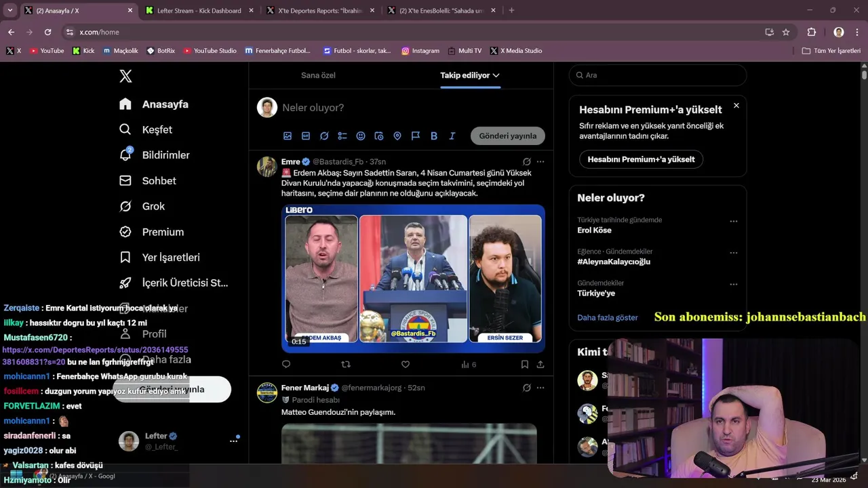Image resolution: width=868 pixels, height=488 pixels.
Task: Switch to EnesBolelli browser tab
Action: tap(441, 10)
